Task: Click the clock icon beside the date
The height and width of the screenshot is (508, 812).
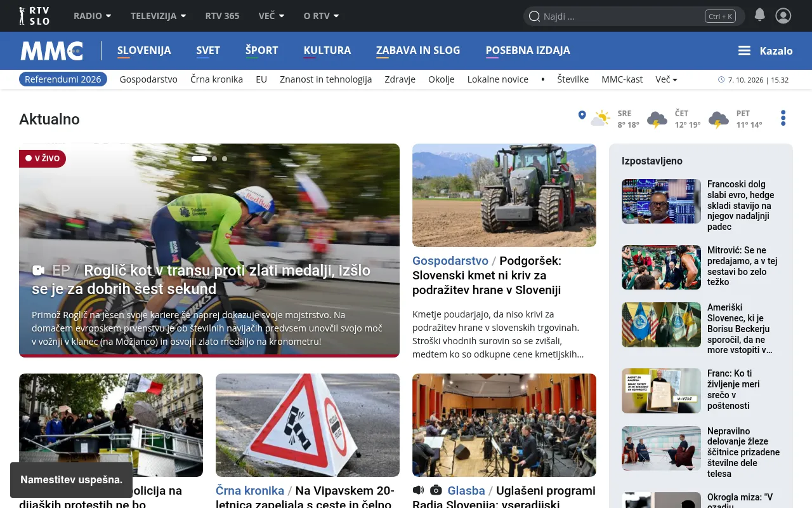Action: [721, 80]
